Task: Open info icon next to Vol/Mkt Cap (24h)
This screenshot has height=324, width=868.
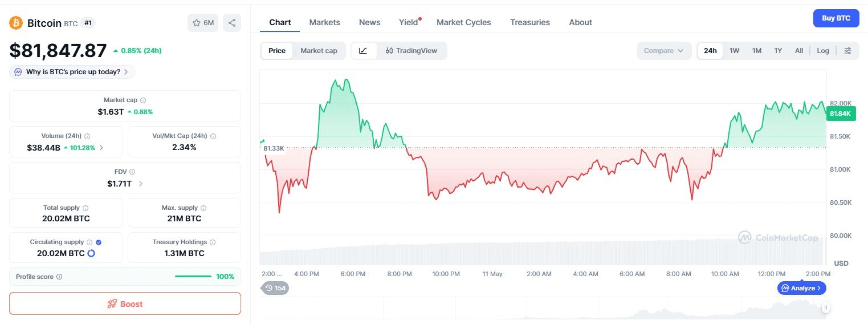Action: (213, 136)
